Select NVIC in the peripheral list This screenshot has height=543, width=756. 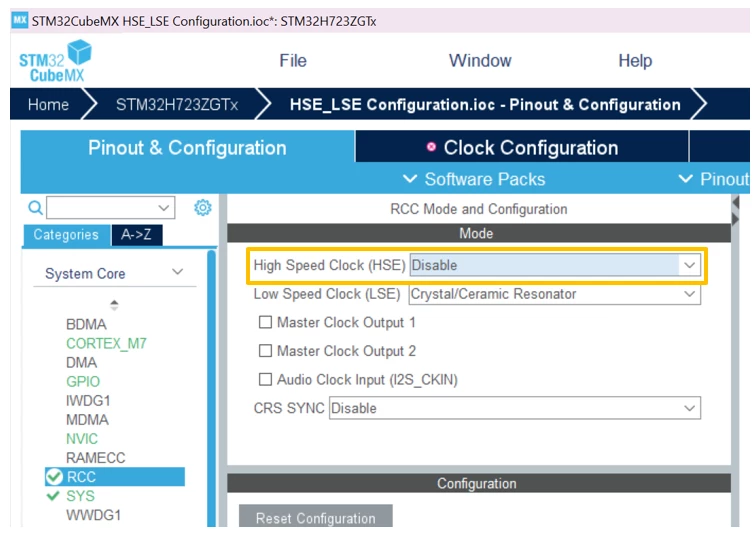[82, 439]
